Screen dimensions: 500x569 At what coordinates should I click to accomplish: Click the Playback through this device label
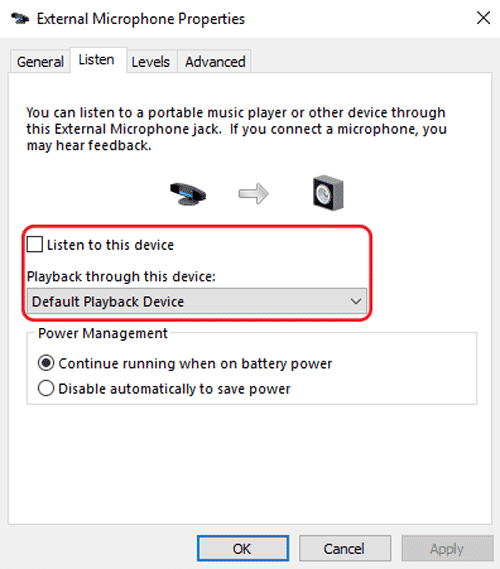[121, 277]
